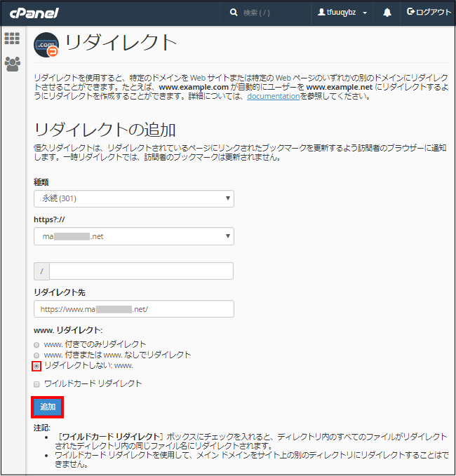Click the リダイレクト page title
The height and width of the screenshot is (476, 456).
(x=121, y=43)
